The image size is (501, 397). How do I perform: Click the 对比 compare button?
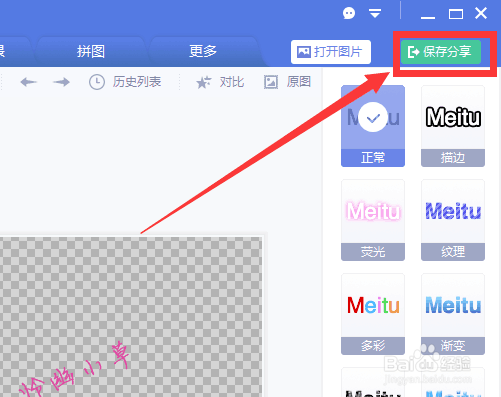click(x=220, y=82)
